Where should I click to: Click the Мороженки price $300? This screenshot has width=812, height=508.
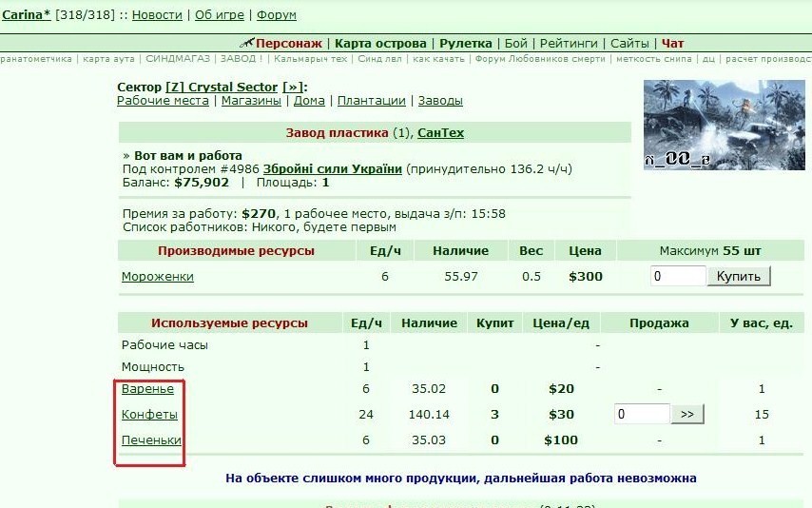(586, 276)
